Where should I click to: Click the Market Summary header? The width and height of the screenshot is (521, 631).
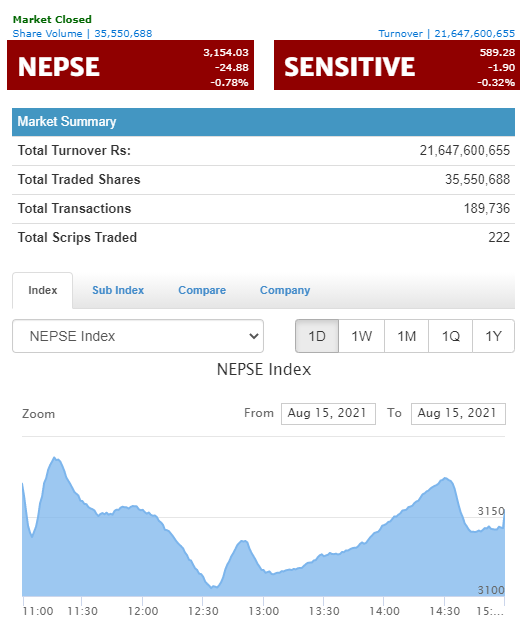pyautogui.click(x=264, y=122)
